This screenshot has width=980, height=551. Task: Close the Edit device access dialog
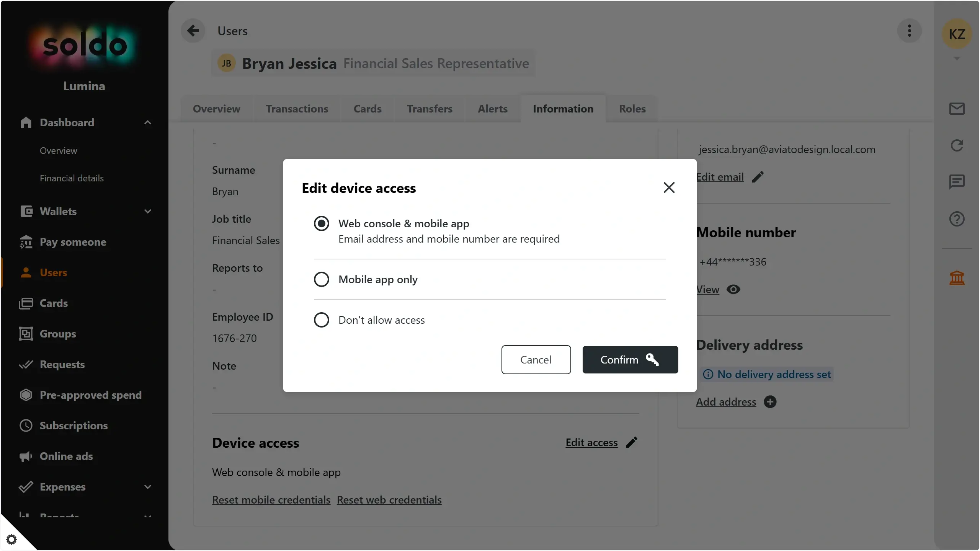669,187
